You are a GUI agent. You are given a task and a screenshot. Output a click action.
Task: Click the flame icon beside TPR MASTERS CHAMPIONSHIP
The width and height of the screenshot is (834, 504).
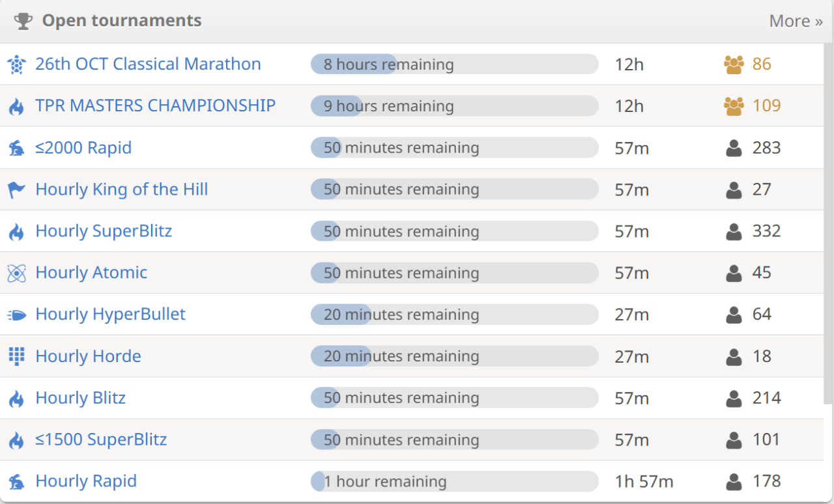coord(16,106)
